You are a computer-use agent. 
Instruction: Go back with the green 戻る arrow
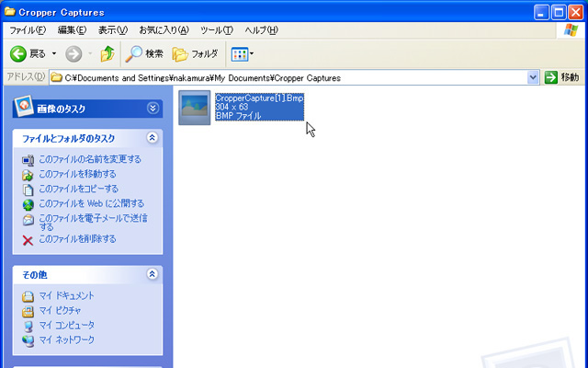tap(28, 54)
